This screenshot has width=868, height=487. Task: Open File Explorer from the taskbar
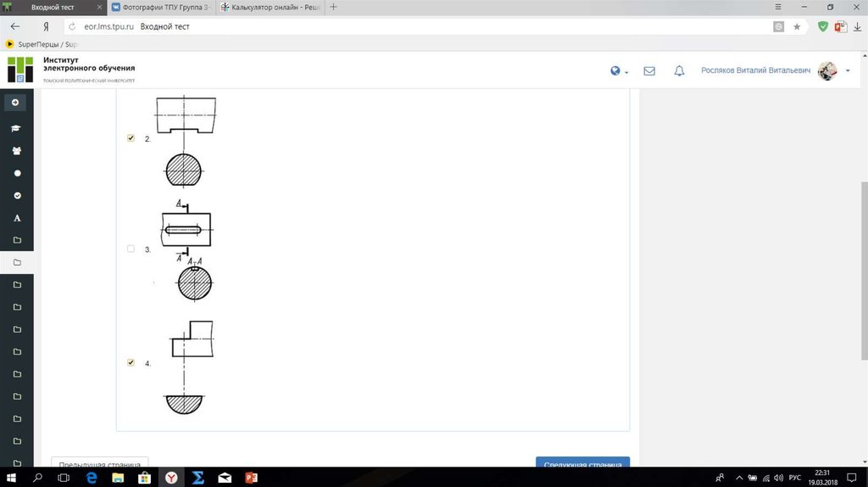(x=118, y=478)
